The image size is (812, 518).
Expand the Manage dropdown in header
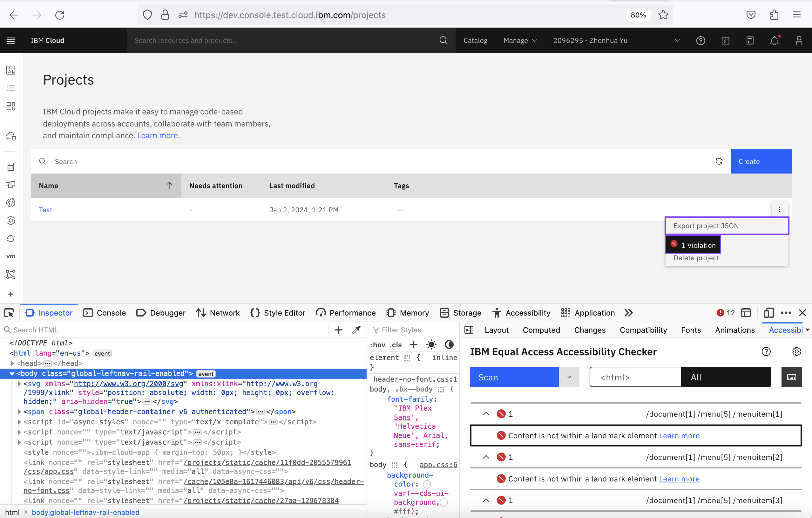coord(520,40)
